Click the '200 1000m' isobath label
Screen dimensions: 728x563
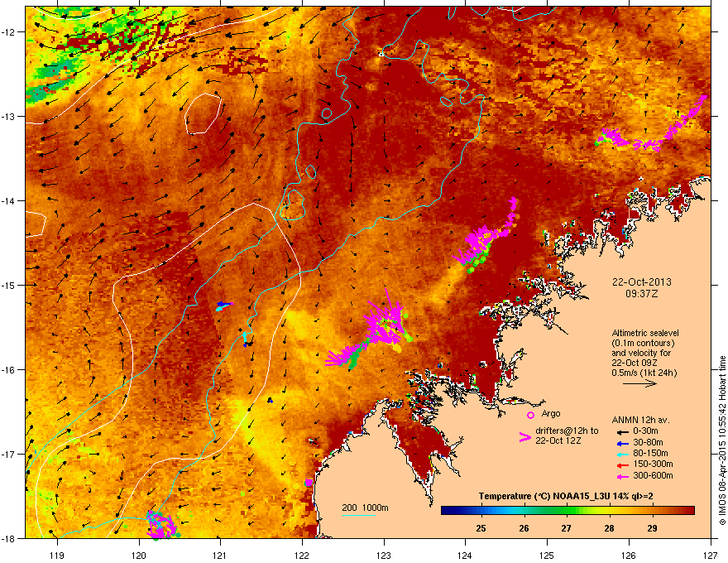click(x=365, y=508)
